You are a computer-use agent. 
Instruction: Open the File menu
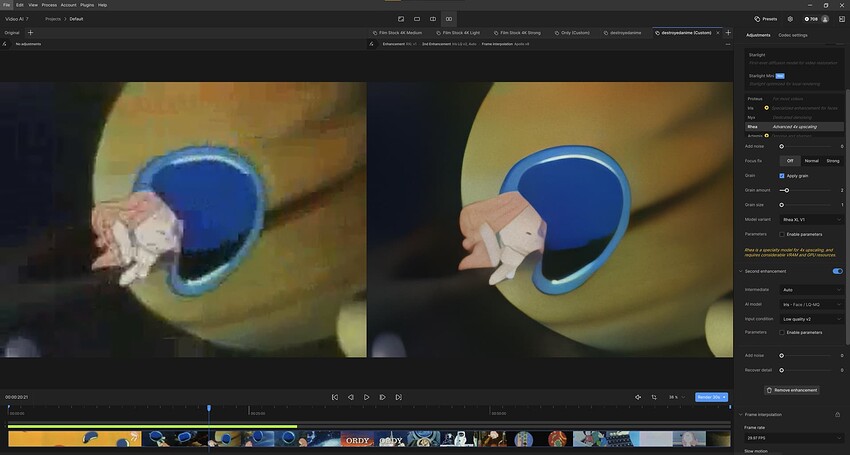tap(7, 5)
